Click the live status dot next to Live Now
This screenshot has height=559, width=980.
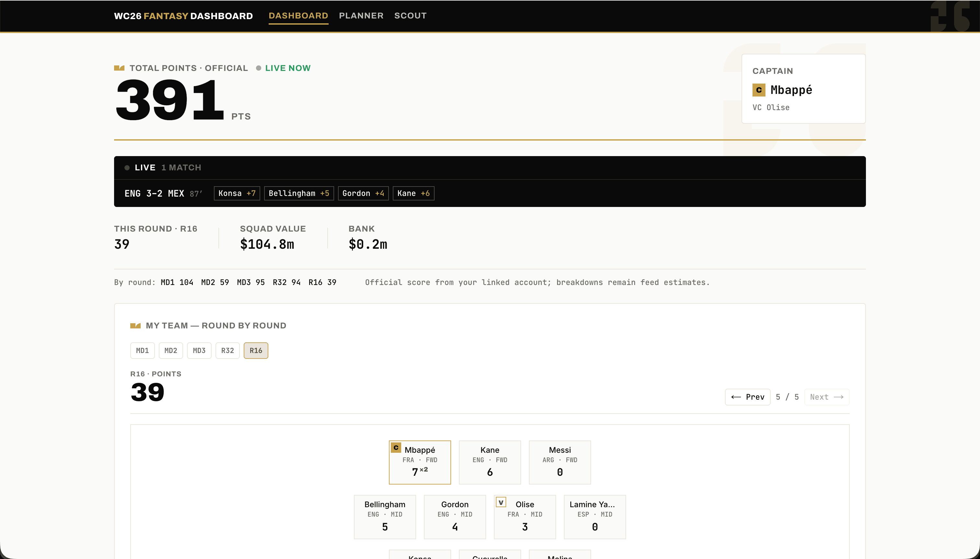pos(259,68)
